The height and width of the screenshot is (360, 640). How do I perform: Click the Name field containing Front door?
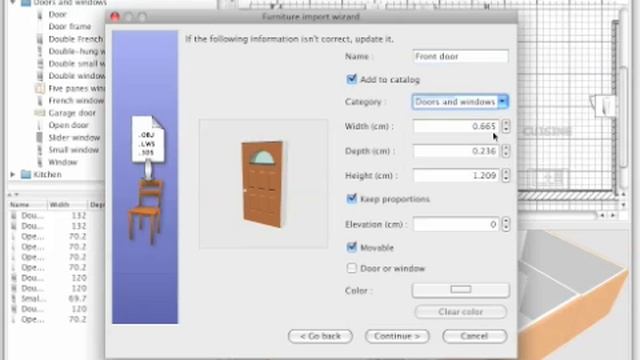pyautogui.click(x=460, y=56)
